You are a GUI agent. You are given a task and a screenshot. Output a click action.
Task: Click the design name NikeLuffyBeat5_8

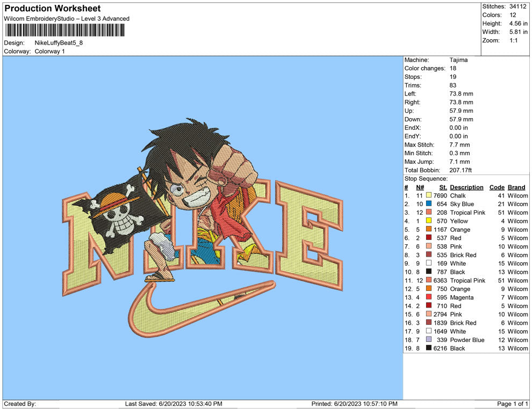59,43
